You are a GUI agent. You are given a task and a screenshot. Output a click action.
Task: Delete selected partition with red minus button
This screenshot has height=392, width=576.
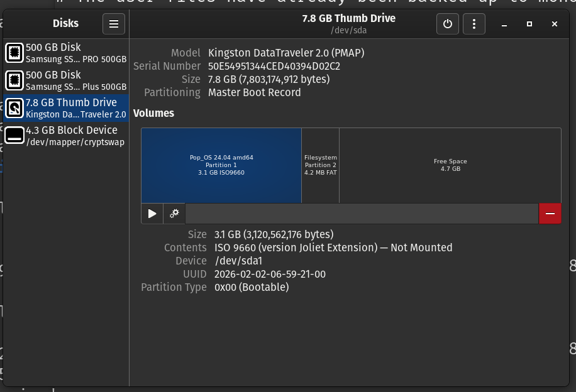pyautogui.click(x=550, y=214)
